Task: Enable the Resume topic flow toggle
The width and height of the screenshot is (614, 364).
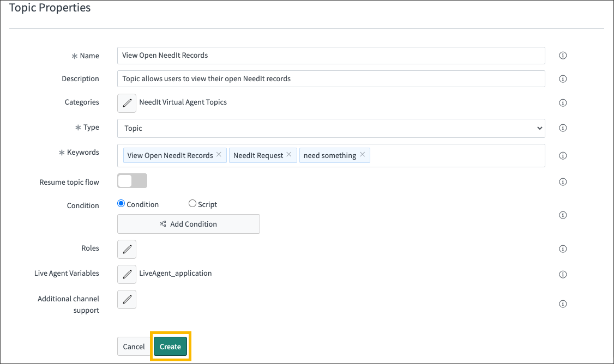Action: 131,179
